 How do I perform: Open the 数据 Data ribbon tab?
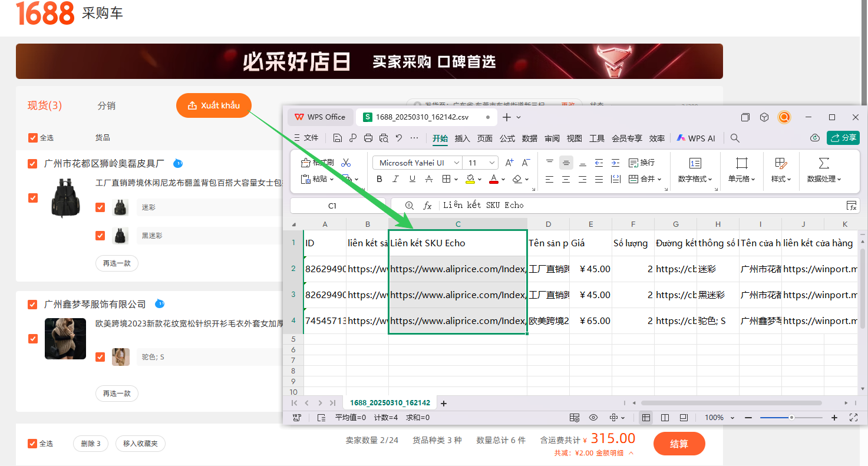click(x=530, y=138)
